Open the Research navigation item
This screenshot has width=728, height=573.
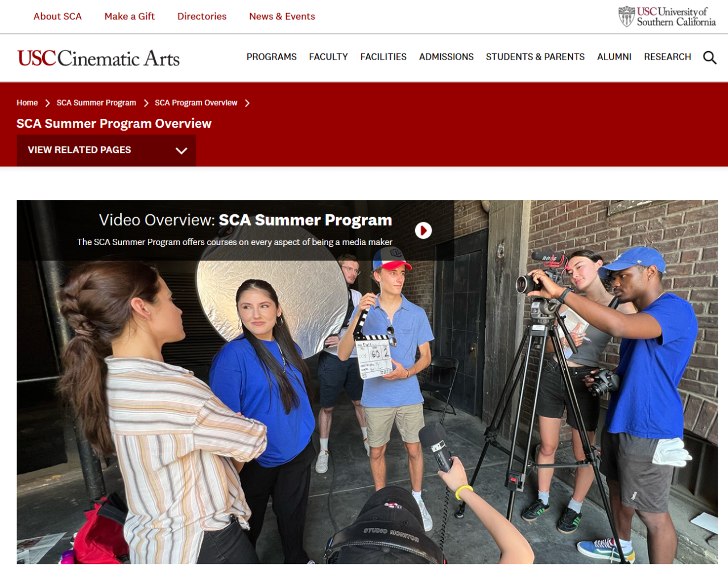click(x=667, y=57)
